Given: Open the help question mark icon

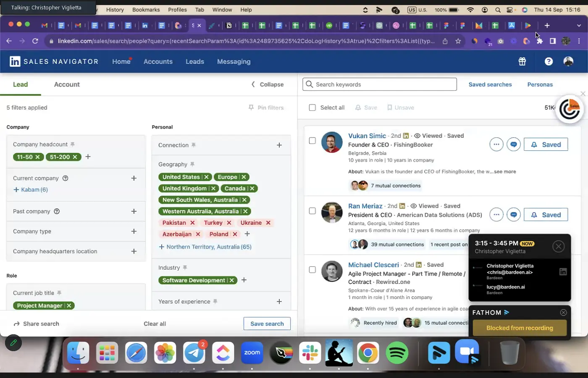Looking at the screenshot, I should click(549, 62).
